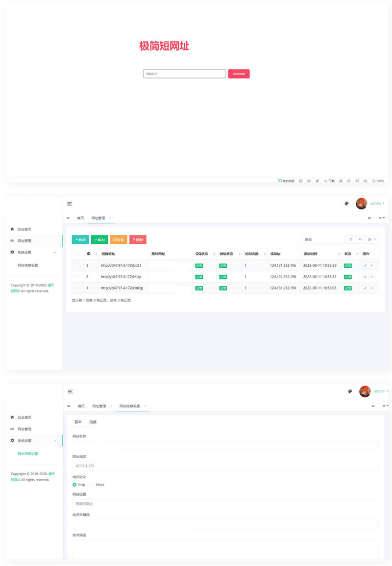The width and height of the screenshot is (392, 566).
Task: Click the green 新增 add button
Action: [80, 240]
